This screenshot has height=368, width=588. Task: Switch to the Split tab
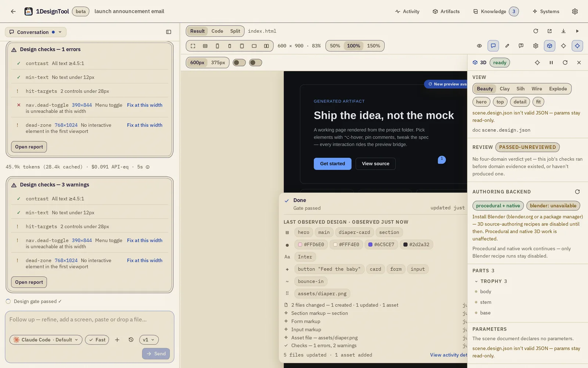click(235, 31)
